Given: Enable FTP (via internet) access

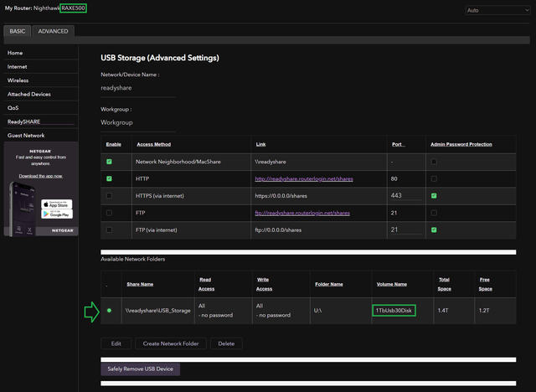Looking at the screenshot, I should point(109,230).
